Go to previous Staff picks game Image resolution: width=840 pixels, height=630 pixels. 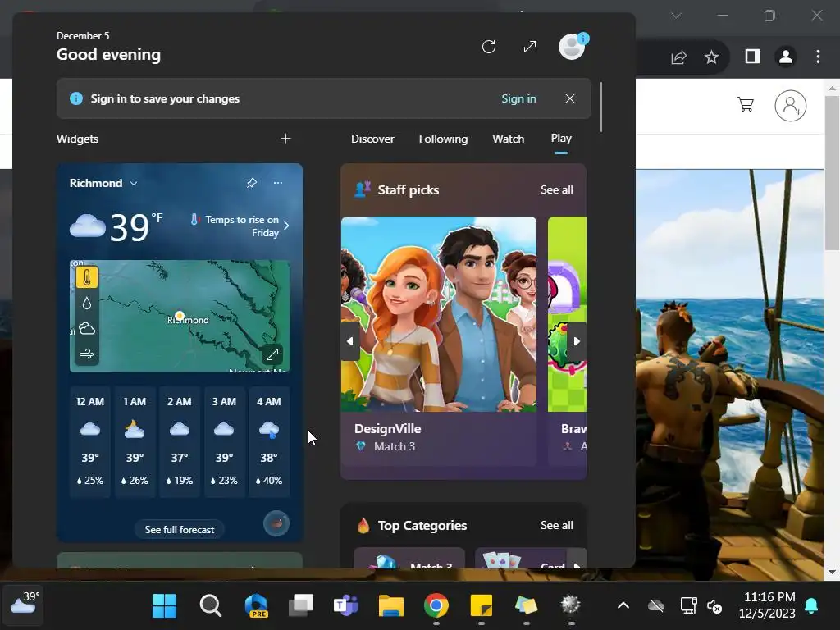coord(349,341)
